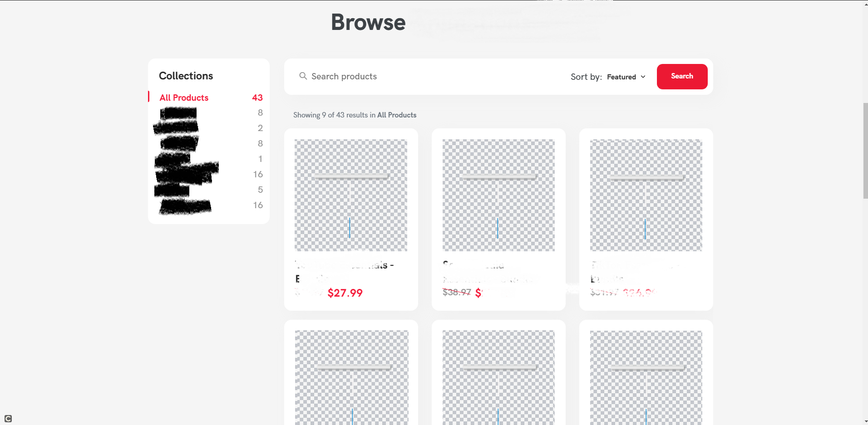Open product thumbnail above the $38.97 price
This screenshot has width=868, height=425.
[498, 195]
